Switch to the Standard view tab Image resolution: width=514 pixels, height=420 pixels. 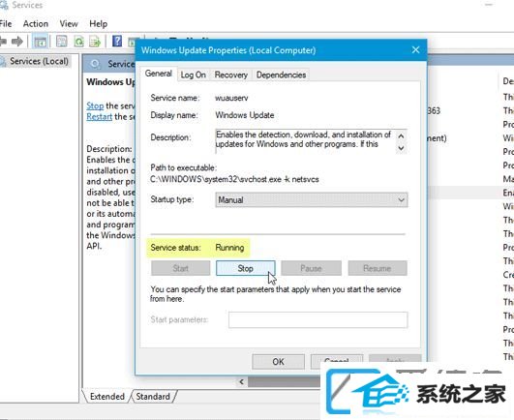(153, 397)
